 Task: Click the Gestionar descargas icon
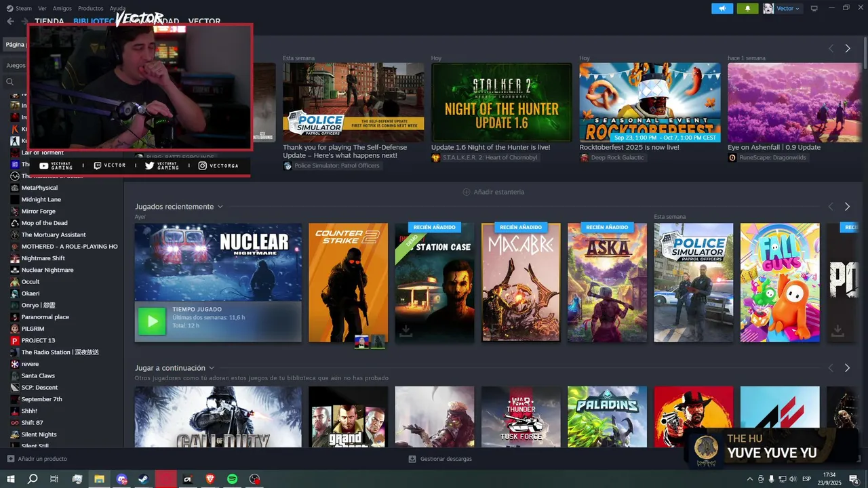tap(412, 459)
